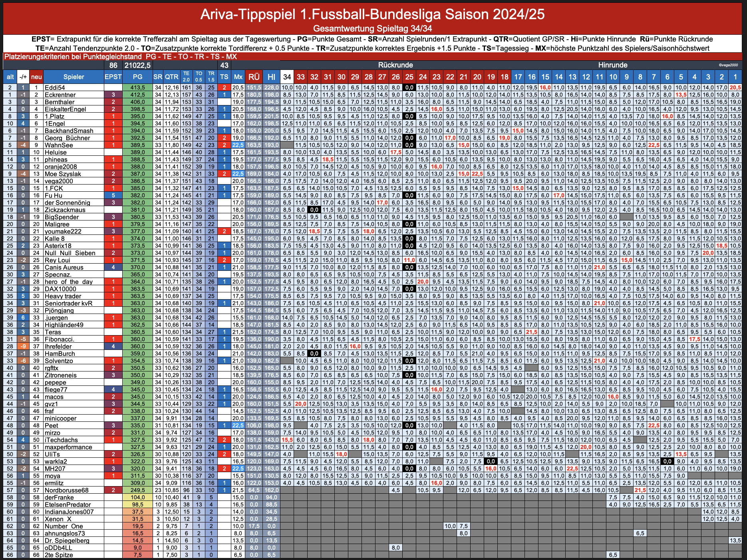Select the 'RÜ' column header

pos(254,77)
